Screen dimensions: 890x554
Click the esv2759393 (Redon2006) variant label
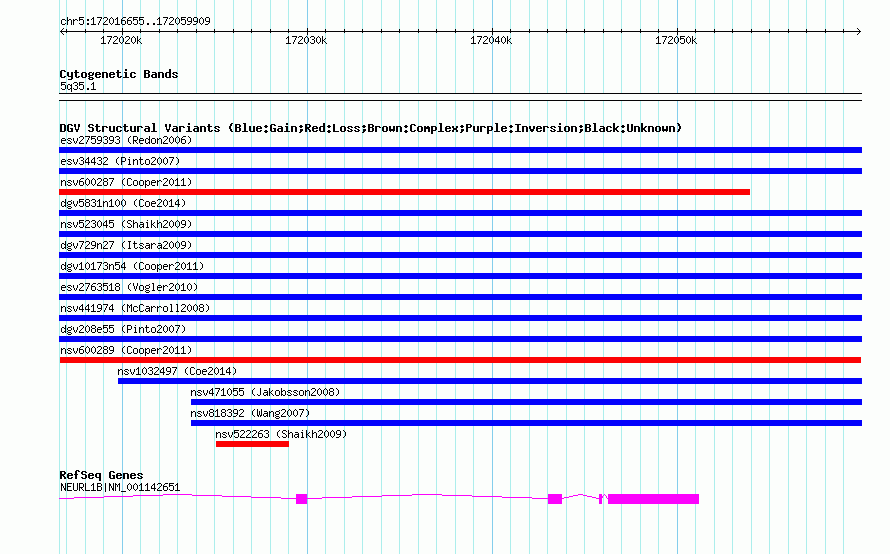126,140
